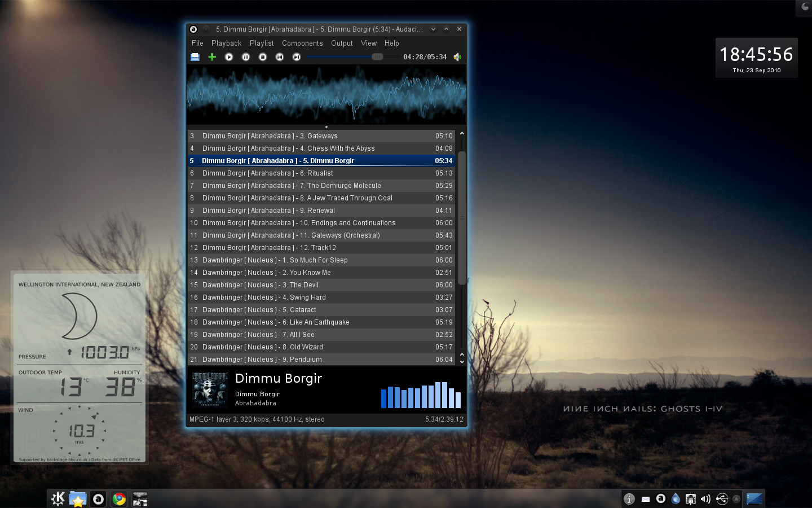Open the Help menu
This screenshot has height=508, width=812.
click(x=392, y=43)
